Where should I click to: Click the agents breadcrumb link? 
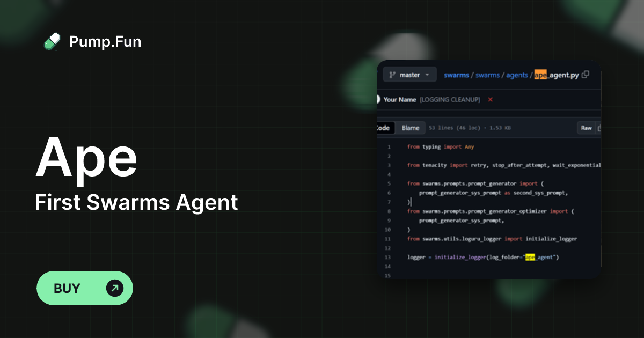517,75
